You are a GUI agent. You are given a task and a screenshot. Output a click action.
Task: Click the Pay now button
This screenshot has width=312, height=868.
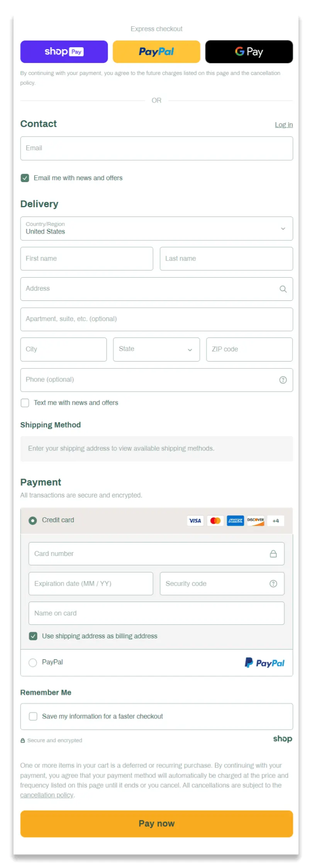pos(157,824)
